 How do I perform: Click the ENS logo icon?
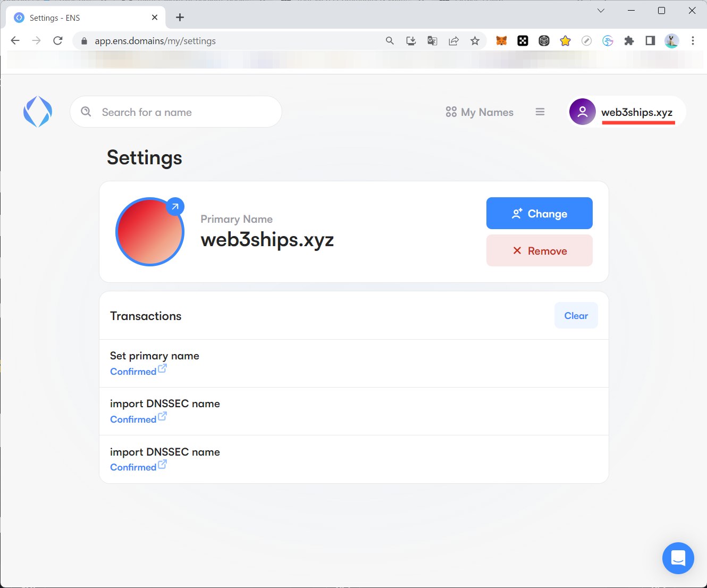click(38, 112)
